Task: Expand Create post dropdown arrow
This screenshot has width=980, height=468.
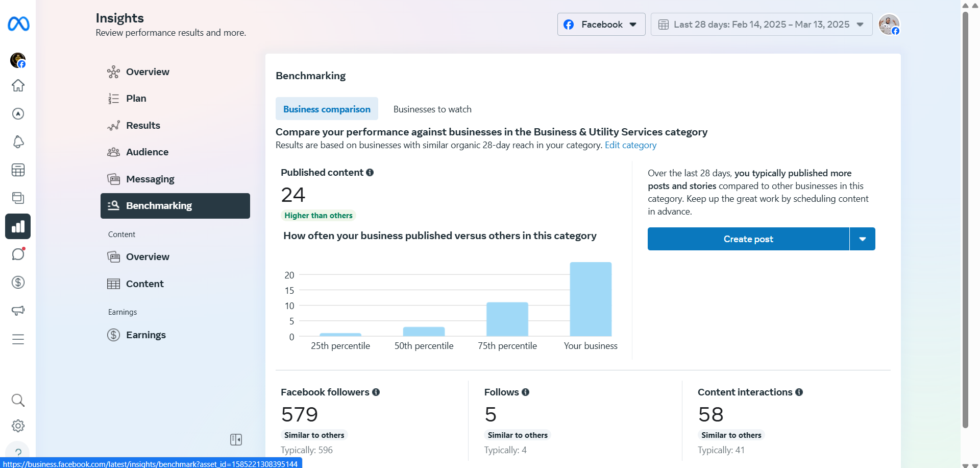Action: point(863,239)
